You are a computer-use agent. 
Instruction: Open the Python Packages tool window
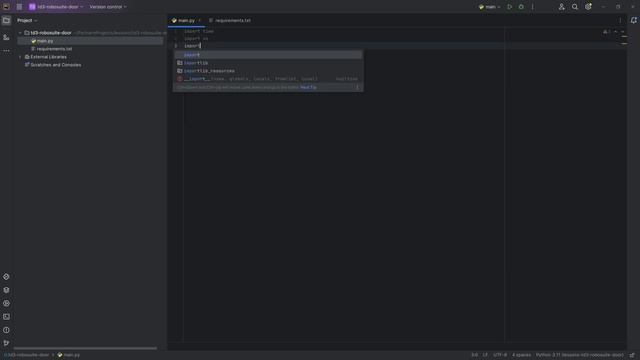pyautogui.click(x=6, y=290)
